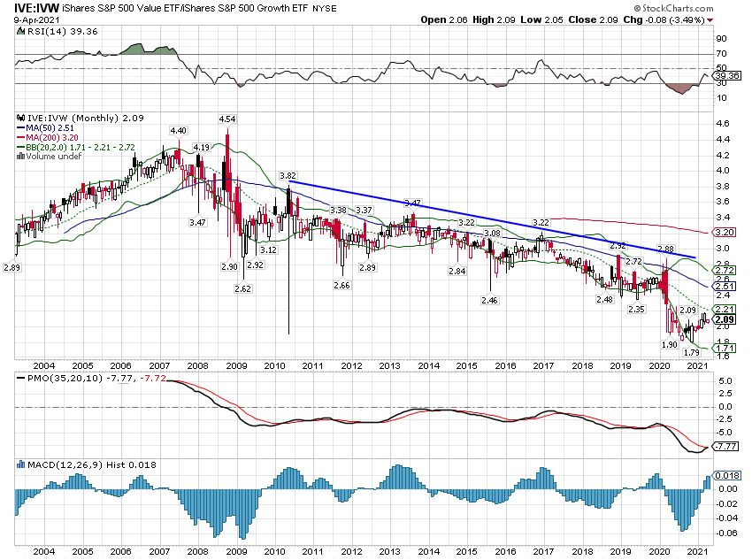Click the red 3.20 MA(200) axis tag

[725, 232]
